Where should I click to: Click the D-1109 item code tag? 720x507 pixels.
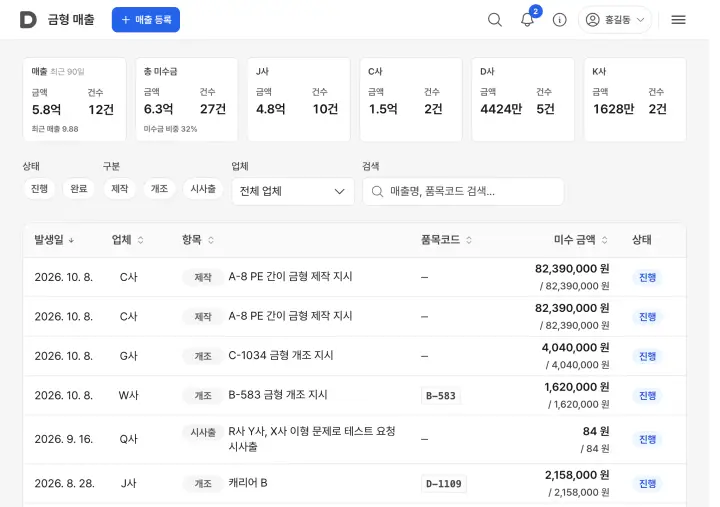tap(444, 484)
